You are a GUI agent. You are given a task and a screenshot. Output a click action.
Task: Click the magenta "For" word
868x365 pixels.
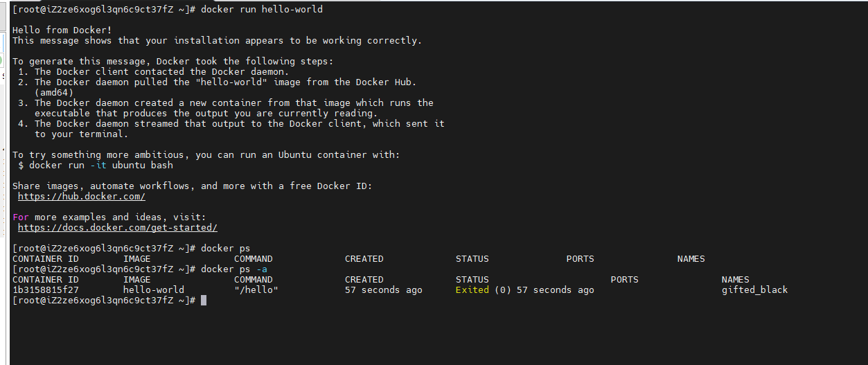(21, 217)
